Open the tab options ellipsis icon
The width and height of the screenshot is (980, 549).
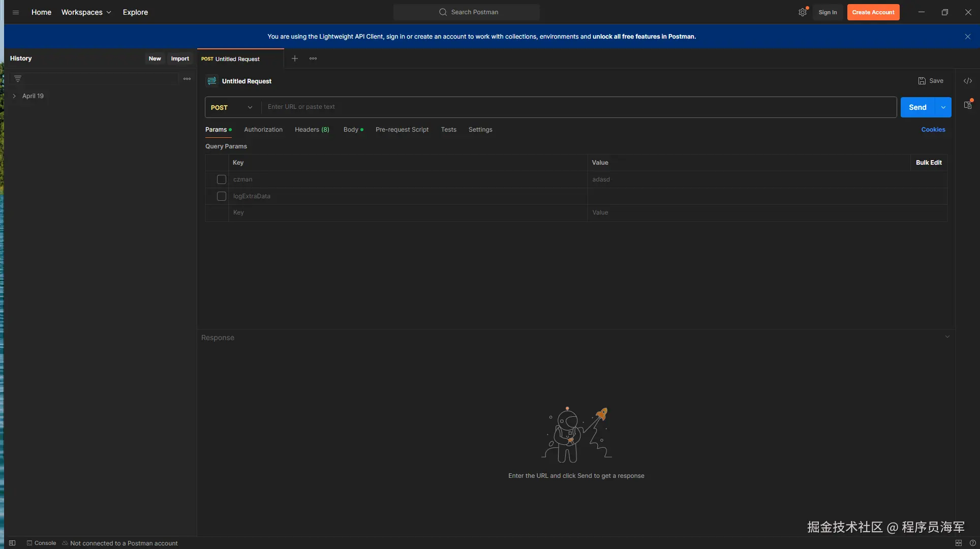[313, 58]
